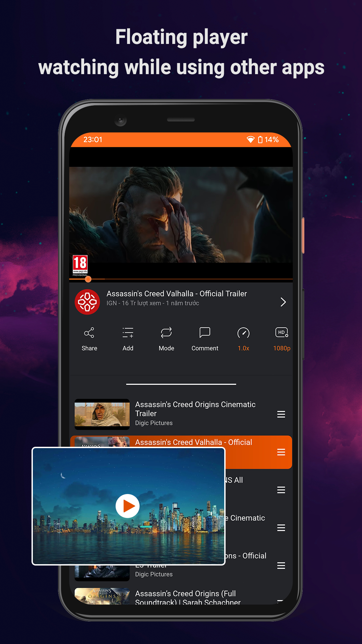Tap the Add to playlist icon

click(128, 333)
